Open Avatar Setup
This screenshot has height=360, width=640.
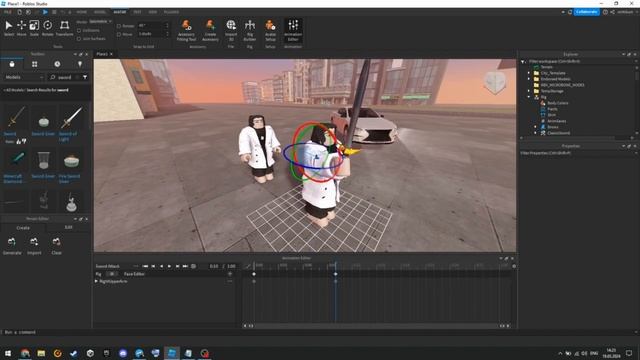pos(270,30)
